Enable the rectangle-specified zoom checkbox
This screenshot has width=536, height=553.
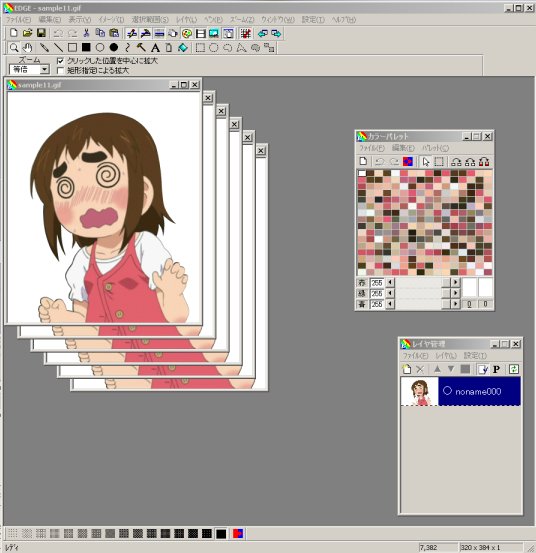[60, 71]
